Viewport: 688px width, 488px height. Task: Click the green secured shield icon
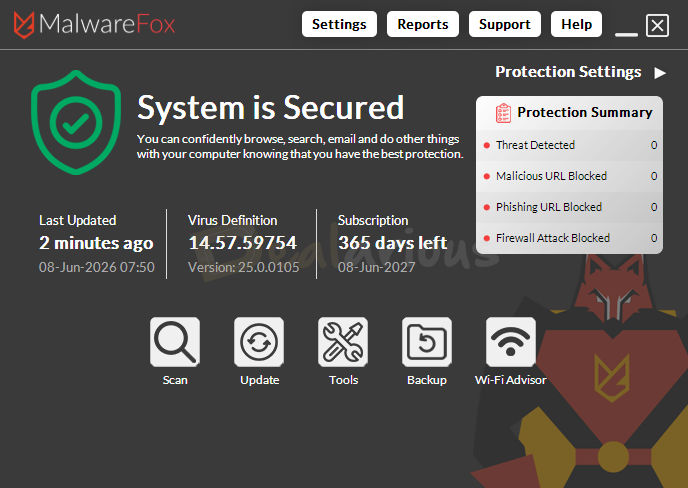pos(76,122)
